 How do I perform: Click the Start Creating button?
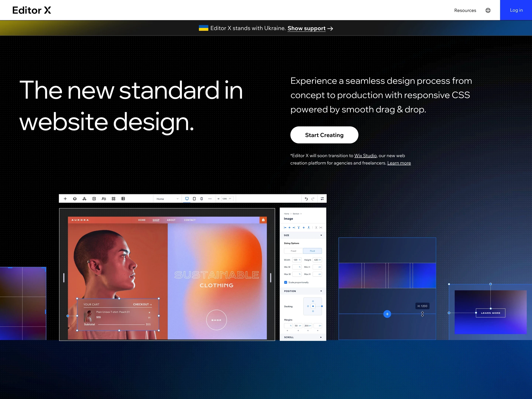(x=324, y=135)
